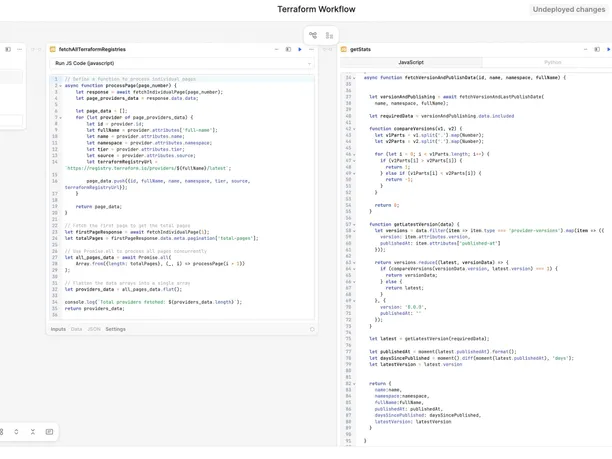The height and width of the screenshot is (459, 612).
Task: Collapse fold at line 42 compareVersions
Action: pos(355,129)
